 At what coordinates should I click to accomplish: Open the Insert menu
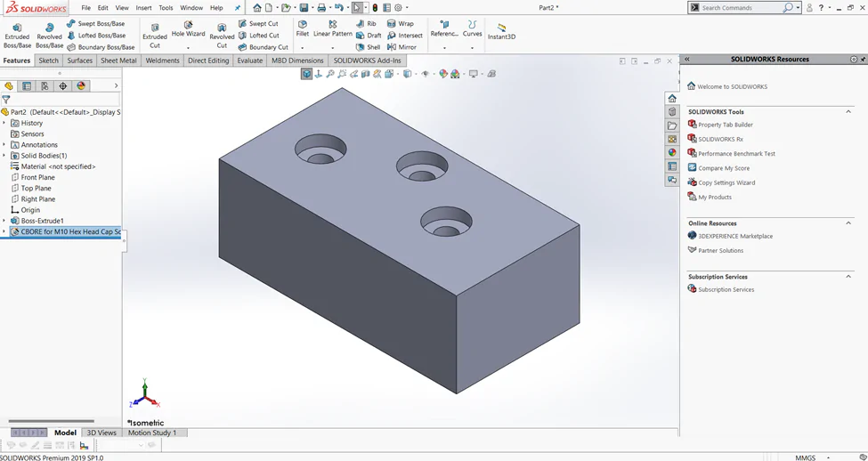(143, 8)
